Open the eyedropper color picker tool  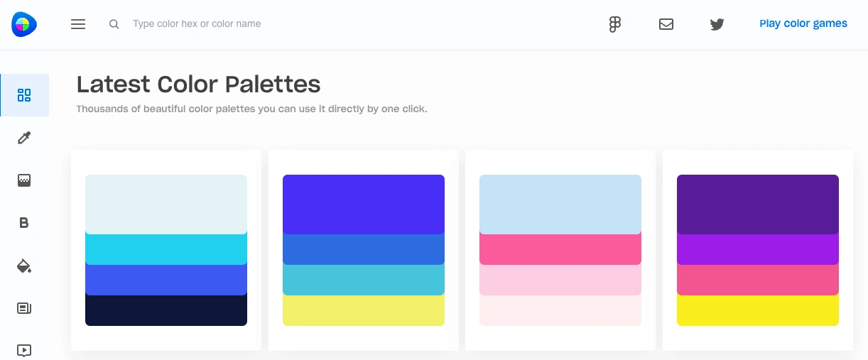point(24,138)
